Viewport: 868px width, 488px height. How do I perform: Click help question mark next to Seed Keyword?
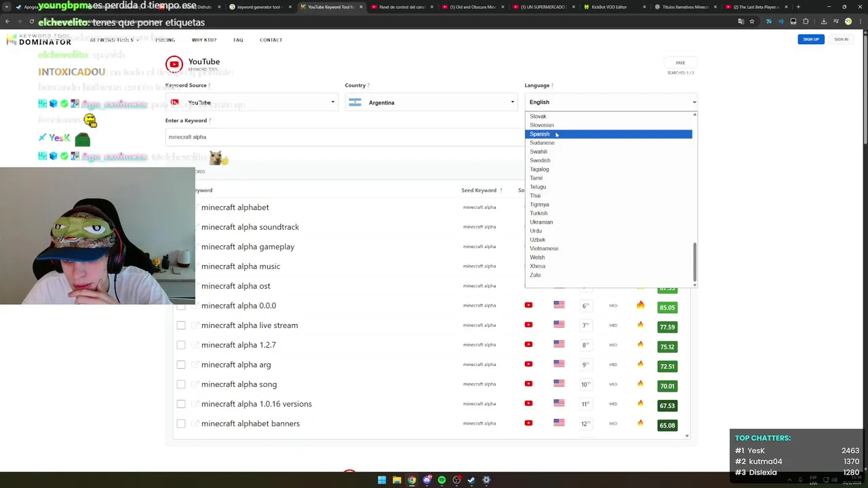pos(501,190)
